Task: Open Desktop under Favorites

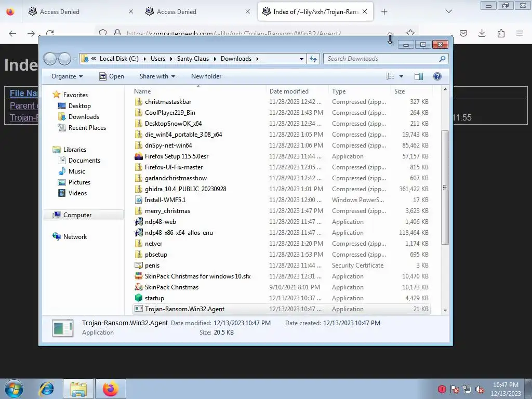Action: click(x=74, y=106)
